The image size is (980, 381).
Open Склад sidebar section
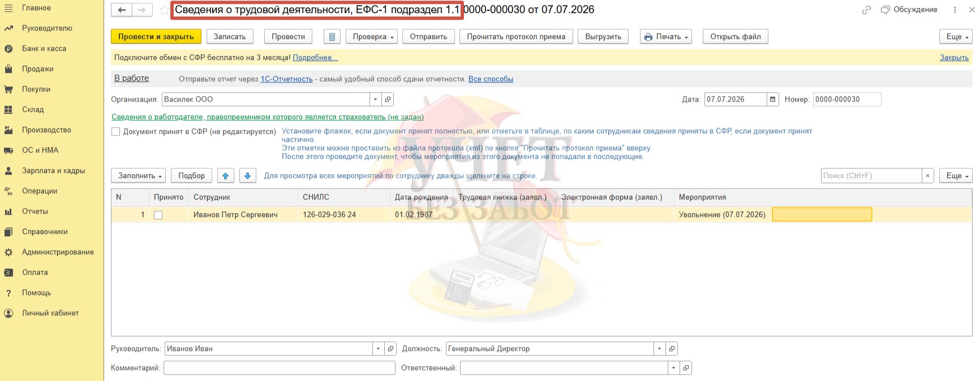[33, 110]
